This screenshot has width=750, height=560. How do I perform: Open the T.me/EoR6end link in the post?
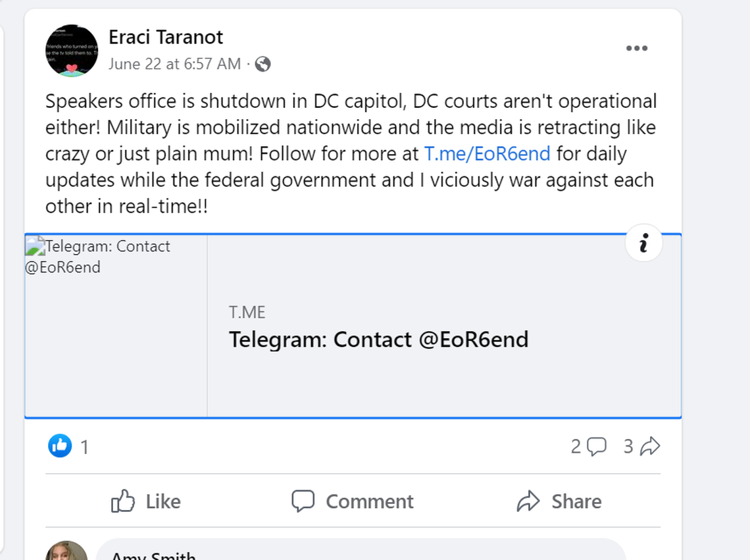click(x=488, y=153)
